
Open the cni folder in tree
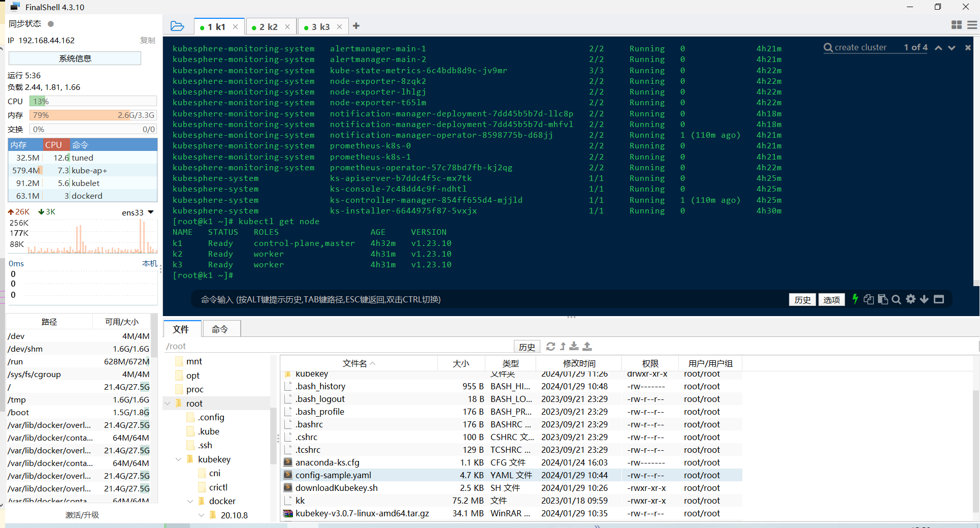pos(215,473)
